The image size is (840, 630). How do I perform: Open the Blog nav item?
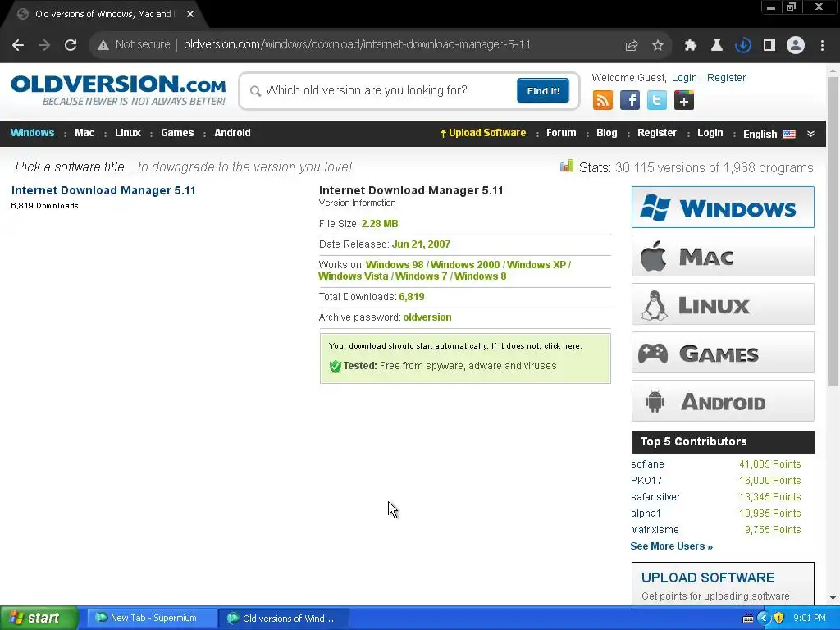[x=606, y=133]
